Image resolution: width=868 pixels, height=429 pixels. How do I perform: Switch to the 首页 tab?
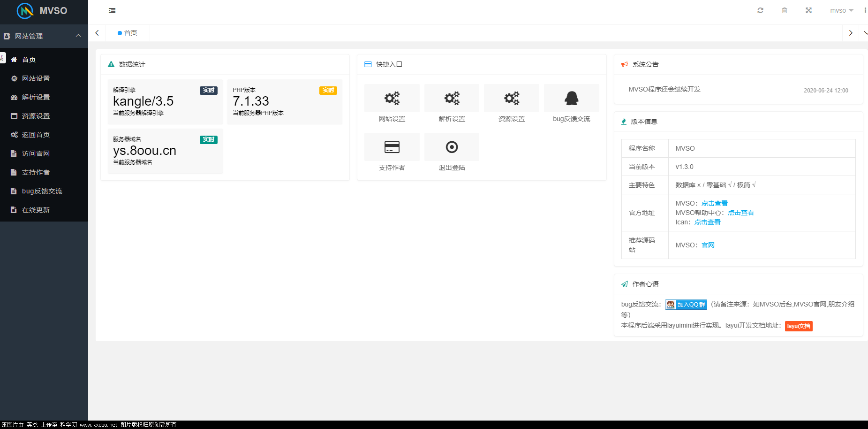pyautogui.click(x=128, y=33)
